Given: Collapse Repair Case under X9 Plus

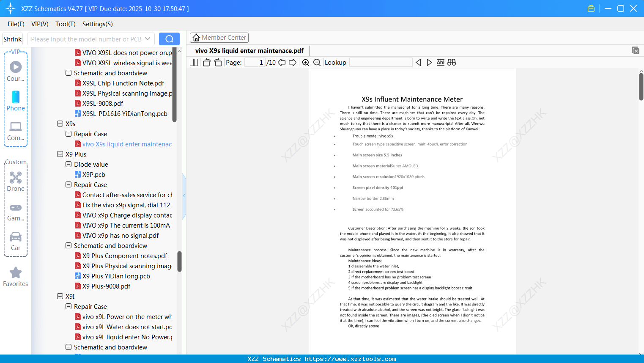Looking at the screenshot, I should click(x=69, y=185).
